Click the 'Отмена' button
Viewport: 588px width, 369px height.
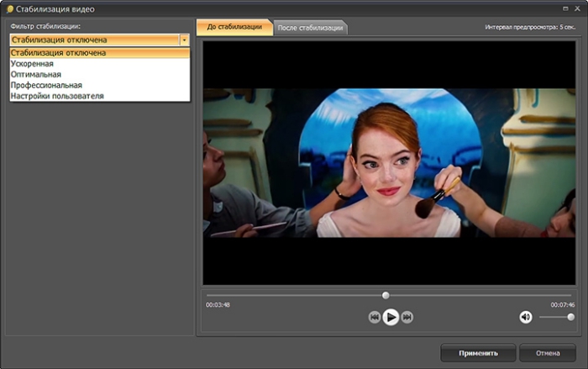[548, 353]
